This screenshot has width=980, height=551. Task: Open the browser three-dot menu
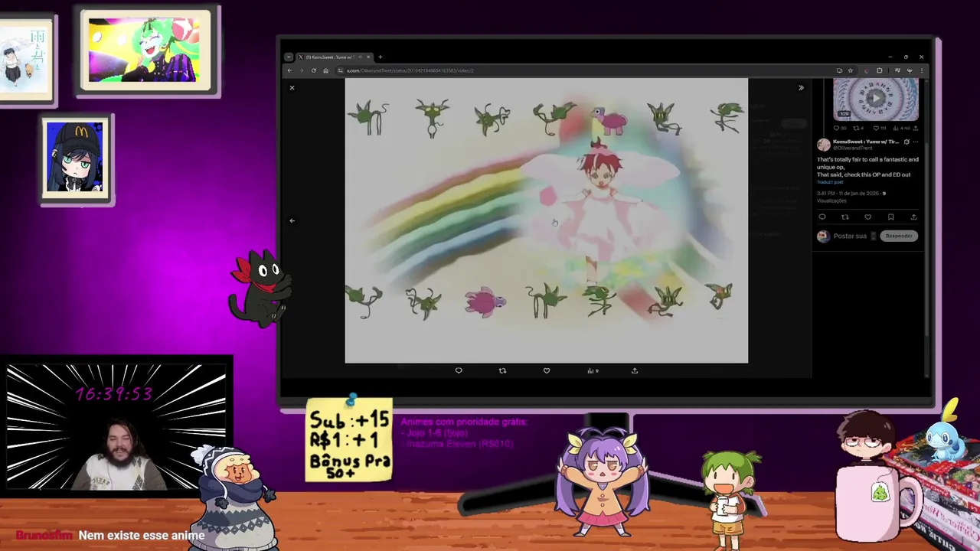tap(922, 70)
